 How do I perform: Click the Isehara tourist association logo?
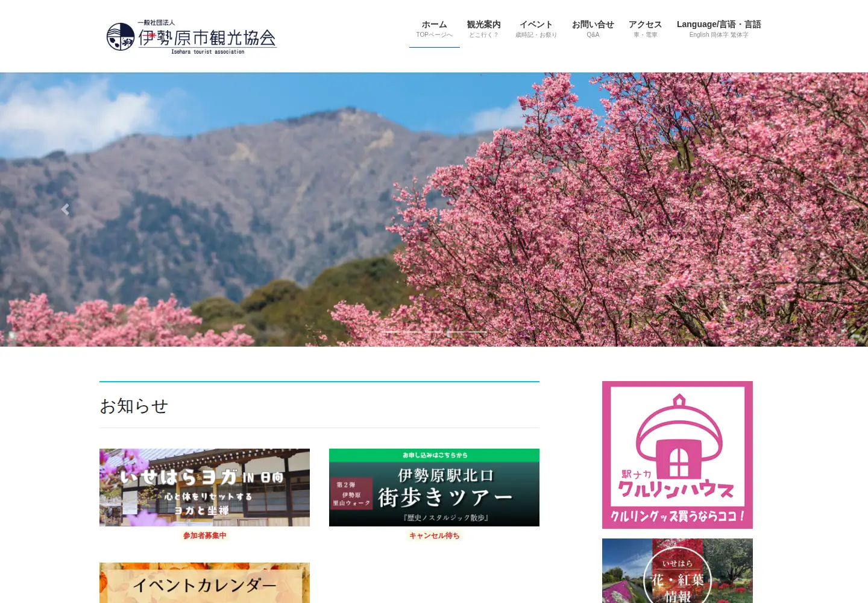coord(191,37)
